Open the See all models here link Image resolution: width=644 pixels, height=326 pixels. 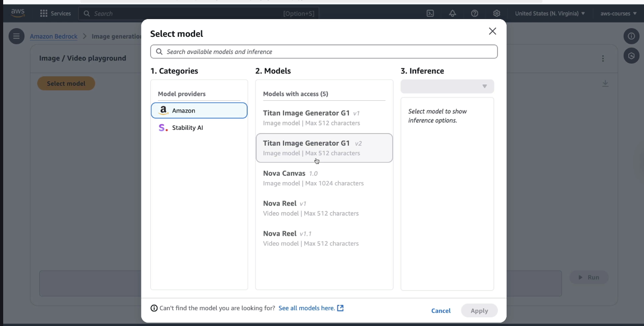[307, 308]
